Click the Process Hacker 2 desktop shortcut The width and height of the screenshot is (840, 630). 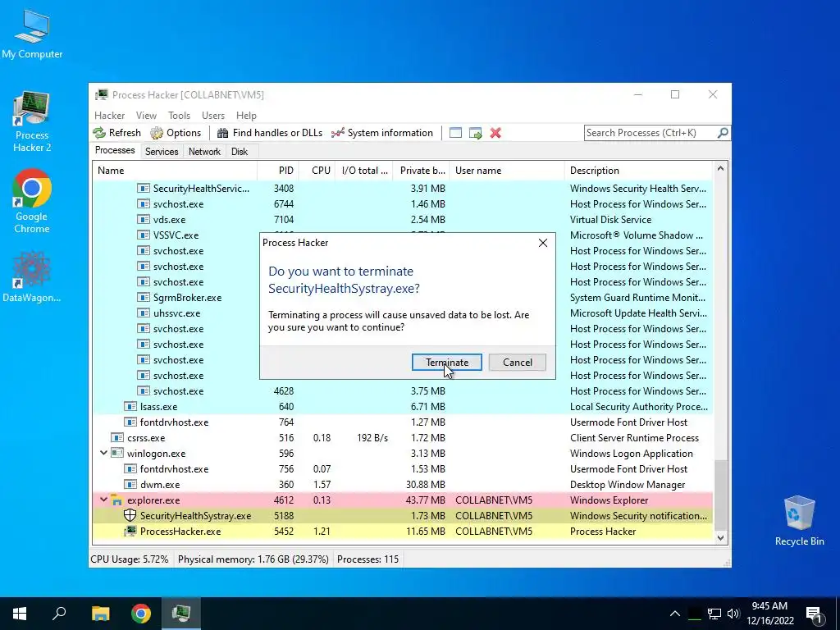pos(32,122)
